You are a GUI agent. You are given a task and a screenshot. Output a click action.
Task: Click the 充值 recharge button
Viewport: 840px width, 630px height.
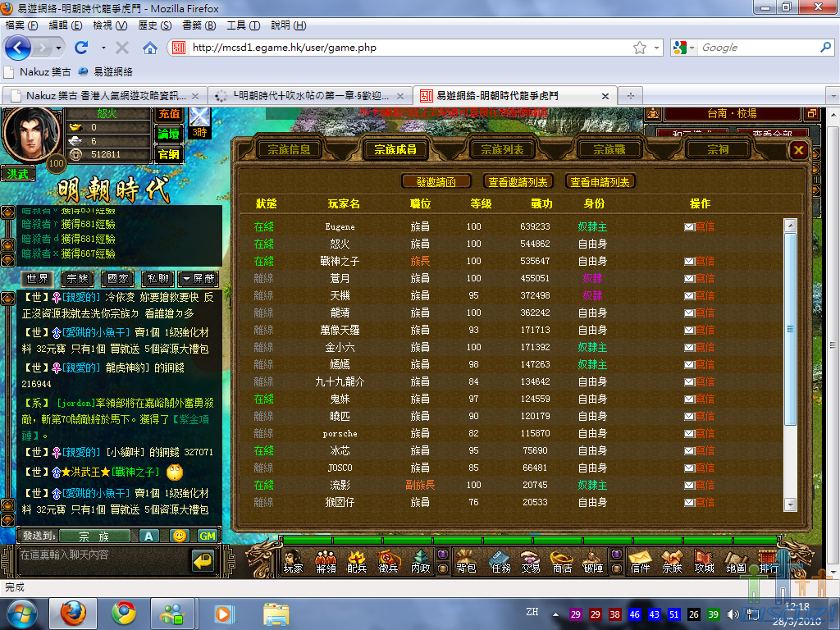[x=169, y=114]
